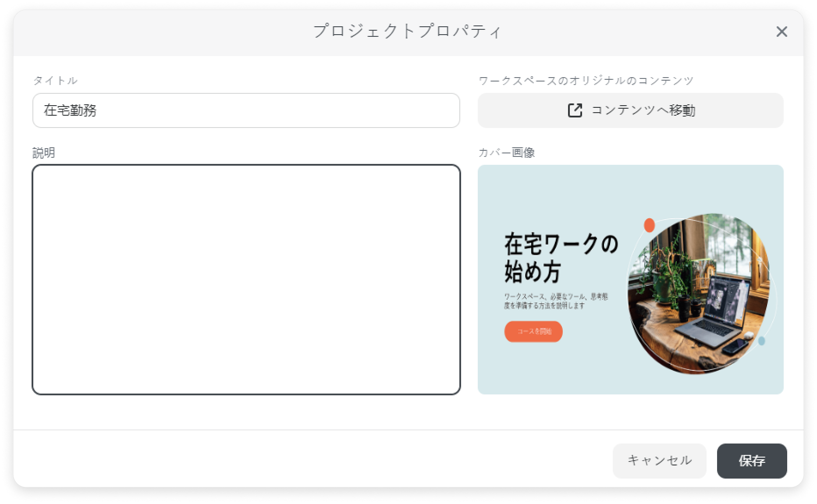Click the orange コースを開始 button in cover
Screen dimensions: 817x504
pos(533,331)
